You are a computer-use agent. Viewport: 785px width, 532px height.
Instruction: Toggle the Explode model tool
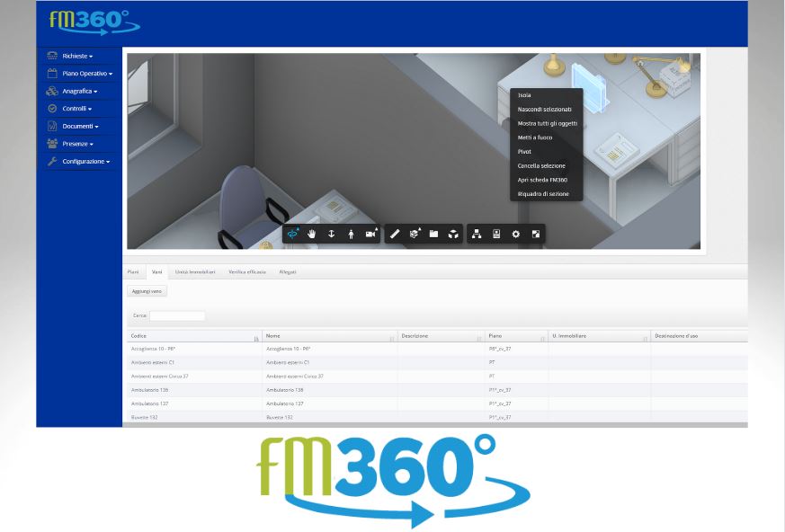454,234
